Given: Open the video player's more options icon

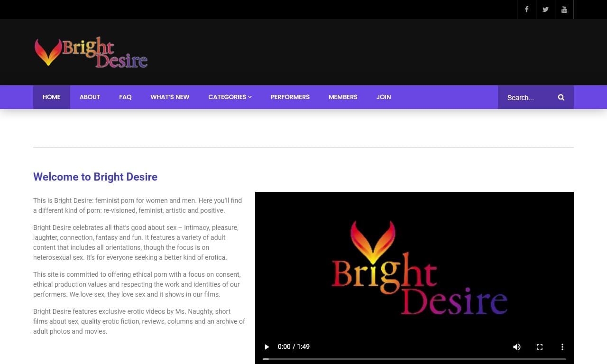Looking at the screenshot, I should pyautogui.click(x=562, y=346).
